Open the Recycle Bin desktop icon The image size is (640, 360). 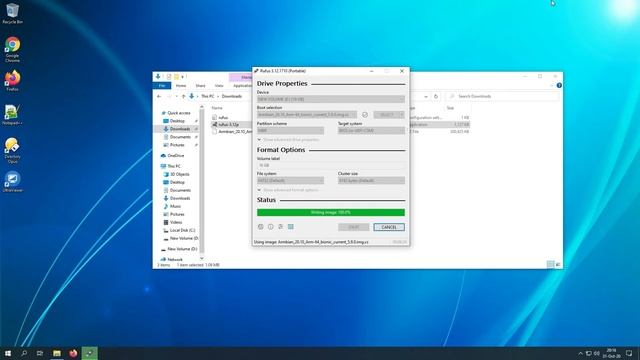[x=12, y=13]
